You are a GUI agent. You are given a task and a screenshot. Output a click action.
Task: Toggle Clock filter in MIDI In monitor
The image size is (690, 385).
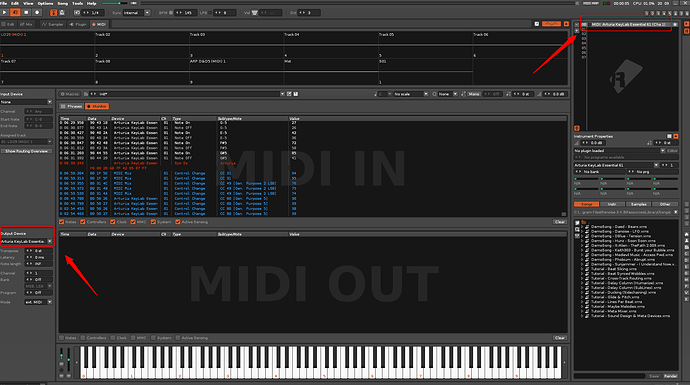[113, 222]
